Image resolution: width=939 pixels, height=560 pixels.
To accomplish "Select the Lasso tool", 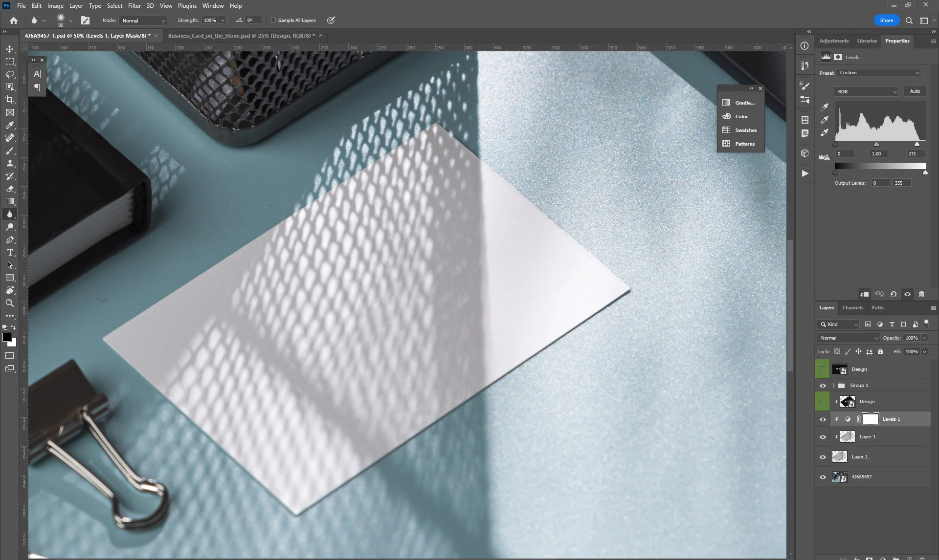I will coord(10,74).
